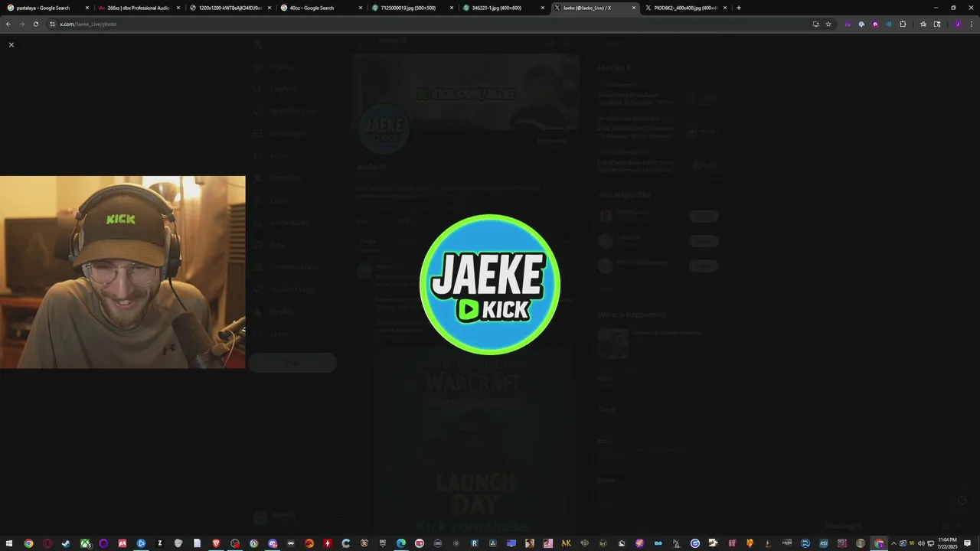This screenshot has width=980, height=551.
Task: Open Microsoft Edge from the taskbar
Action: 400,543
